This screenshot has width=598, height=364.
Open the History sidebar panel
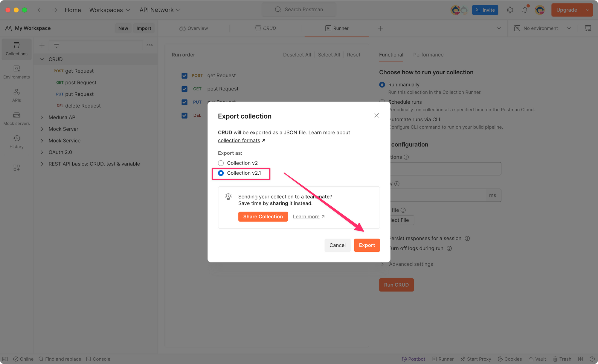(16, 142)
